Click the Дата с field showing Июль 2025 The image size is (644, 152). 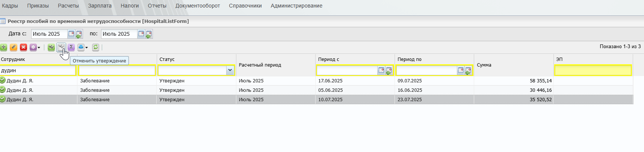tap(49, 34)
